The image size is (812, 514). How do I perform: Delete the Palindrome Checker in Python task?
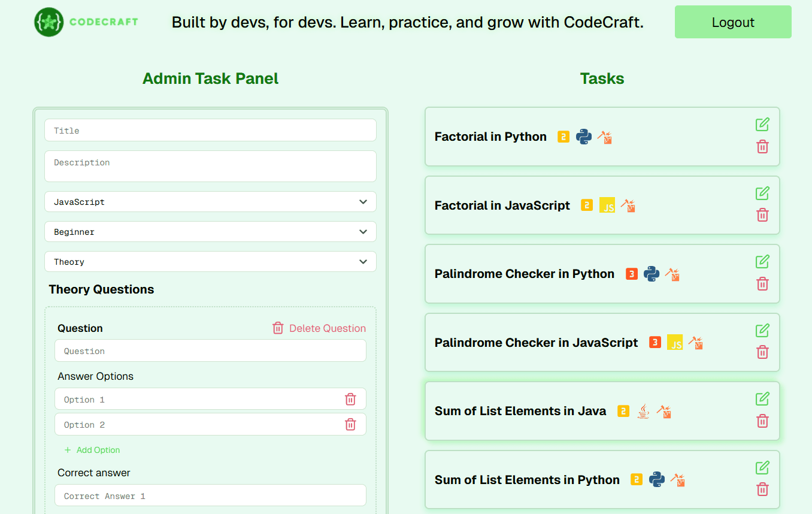pyautogui.click(x=762, y=284)
